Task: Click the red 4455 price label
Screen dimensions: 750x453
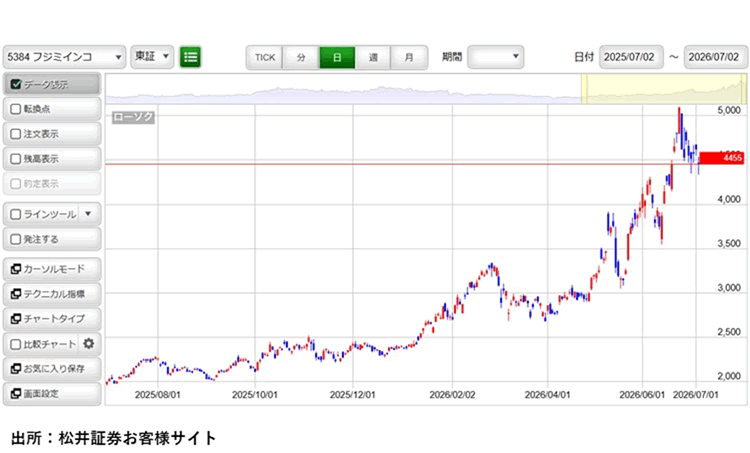Action: tap(722, 158)
